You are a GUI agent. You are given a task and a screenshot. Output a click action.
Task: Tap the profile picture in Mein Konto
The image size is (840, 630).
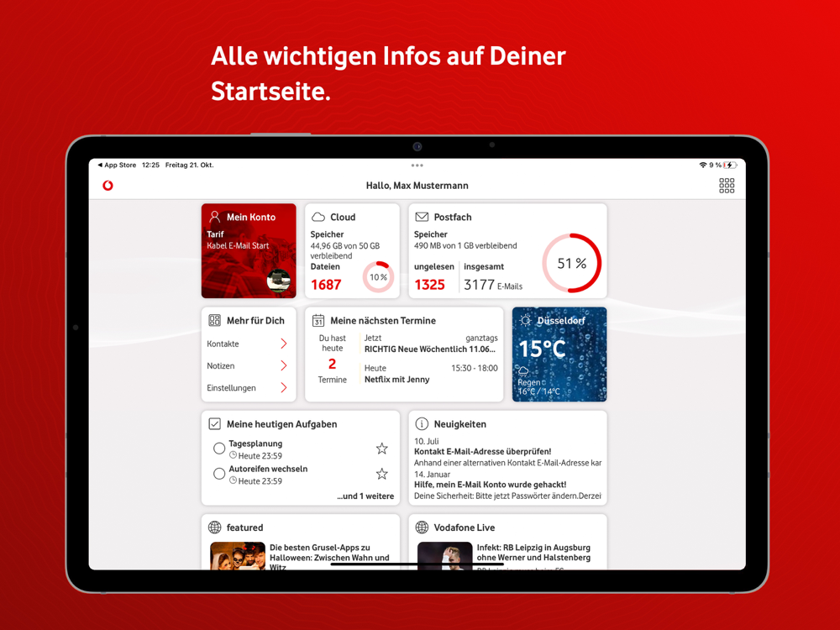coord(279,281)
